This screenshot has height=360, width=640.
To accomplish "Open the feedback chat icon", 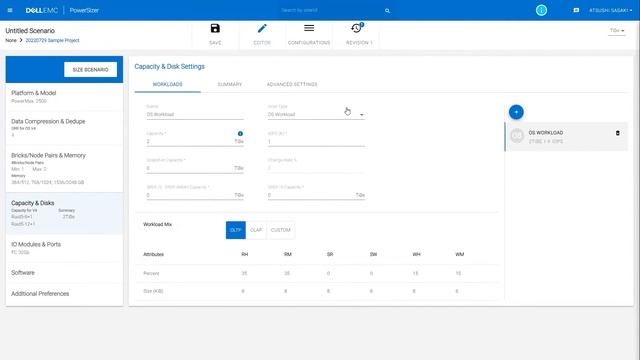I will click(576, 10).
